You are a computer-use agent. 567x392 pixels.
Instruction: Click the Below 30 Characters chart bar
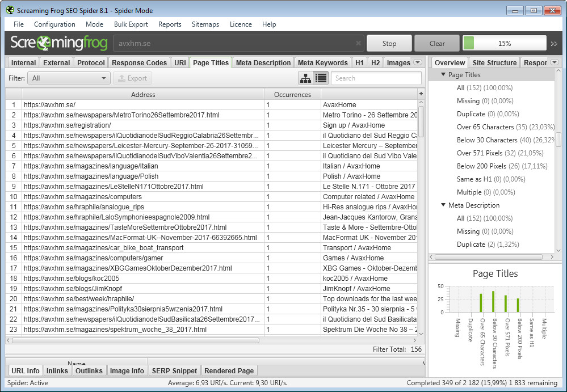pos(493,301)
